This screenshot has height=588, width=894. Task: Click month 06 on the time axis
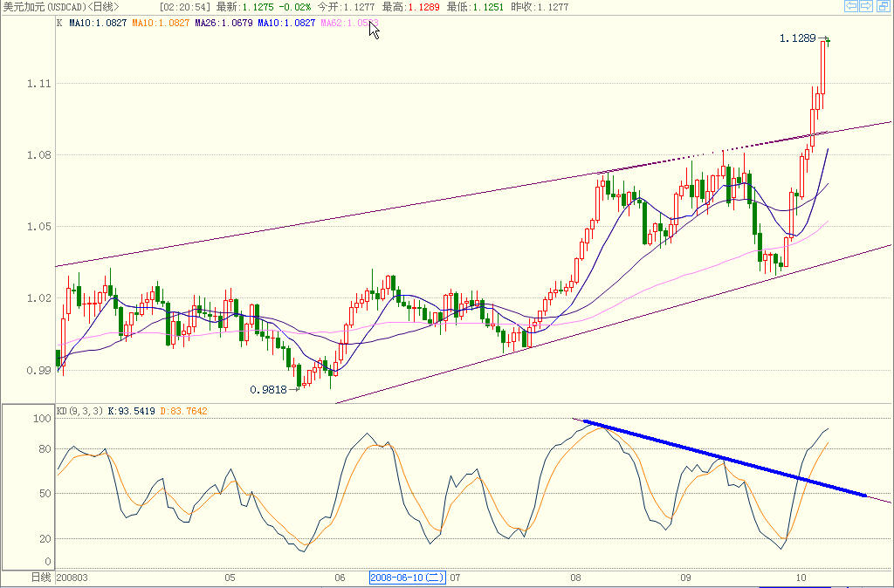pos(340,578)
